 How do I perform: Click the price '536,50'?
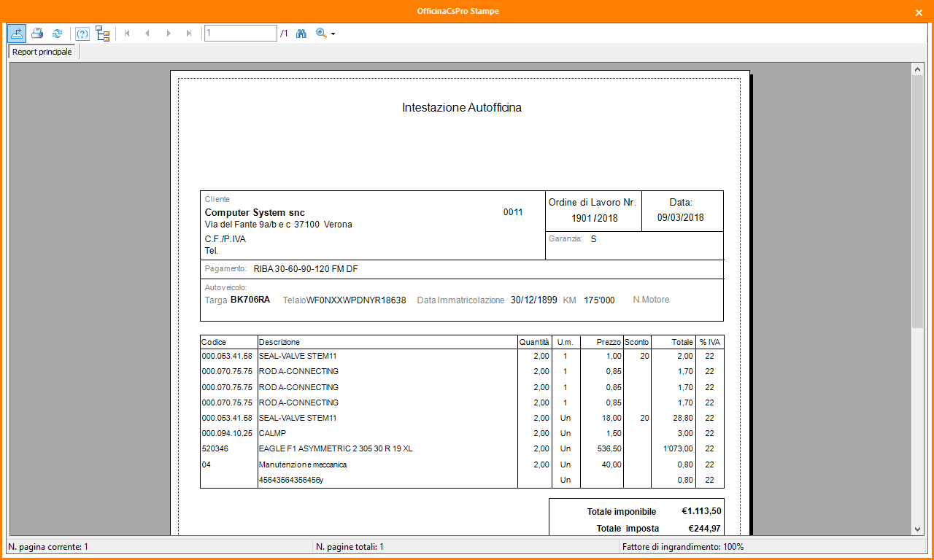pos(609,449)
